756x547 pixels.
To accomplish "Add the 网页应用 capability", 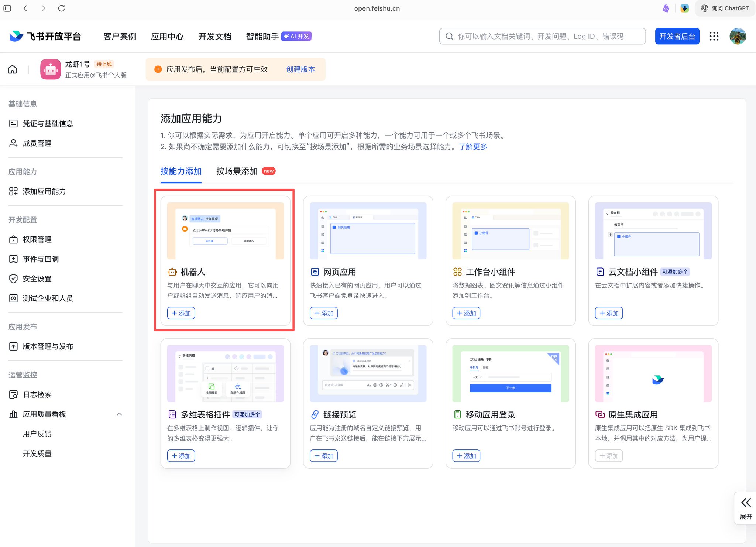I will click(323, 313).
